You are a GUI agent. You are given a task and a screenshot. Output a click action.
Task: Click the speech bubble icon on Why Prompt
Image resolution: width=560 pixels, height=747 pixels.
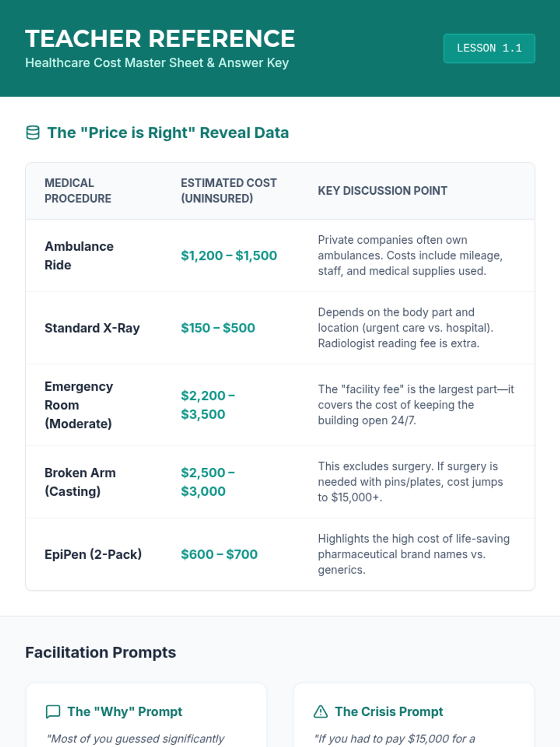coord(53,712)
